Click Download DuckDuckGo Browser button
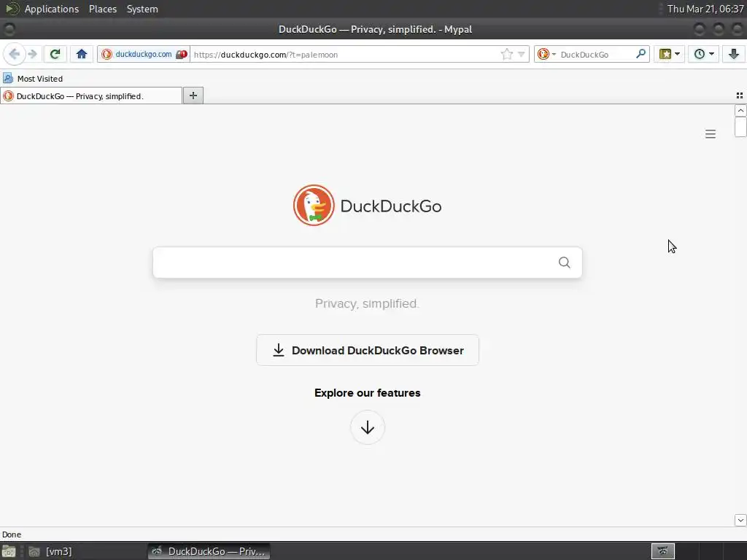 [x=368, y=350]
